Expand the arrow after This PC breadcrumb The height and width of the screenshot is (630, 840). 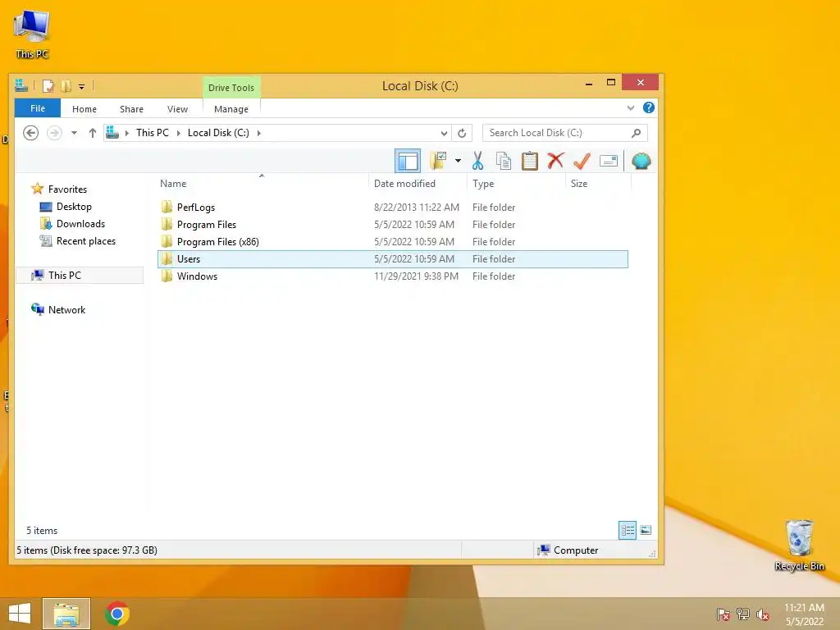pyautogui.click(x=178, y=133)
